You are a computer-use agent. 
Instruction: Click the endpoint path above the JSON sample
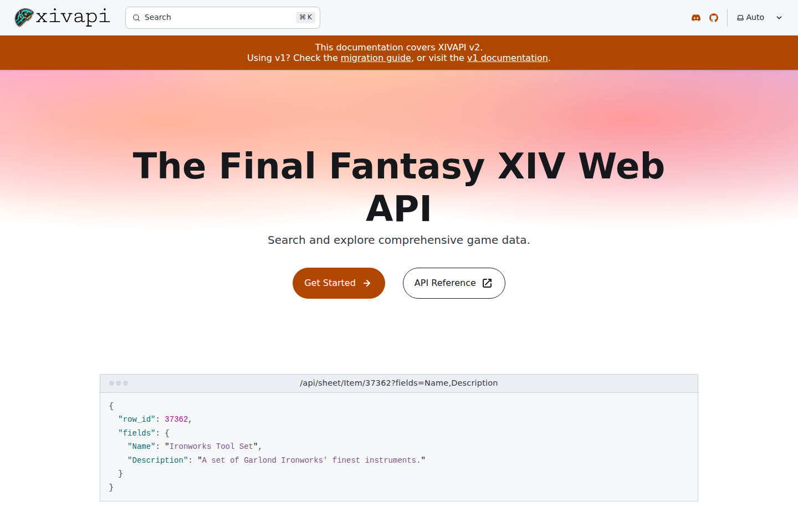pyautogui.click(x=398, y=383)
